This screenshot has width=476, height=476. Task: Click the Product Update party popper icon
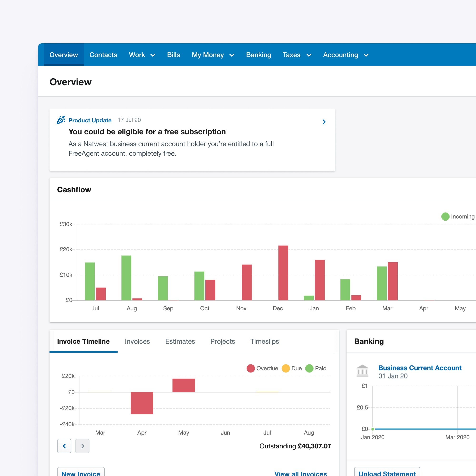[61, 120]
